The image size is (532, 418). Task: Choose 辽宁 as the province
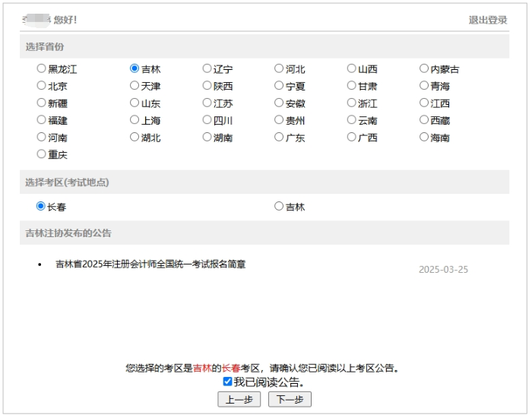point(207,68)
